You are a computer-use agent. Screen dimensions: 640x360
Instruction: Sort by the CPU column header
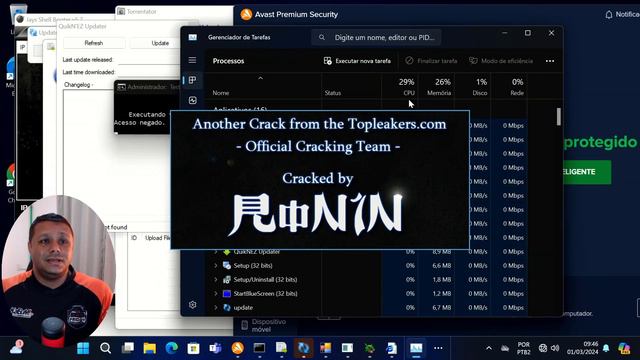tap(409, 93)
